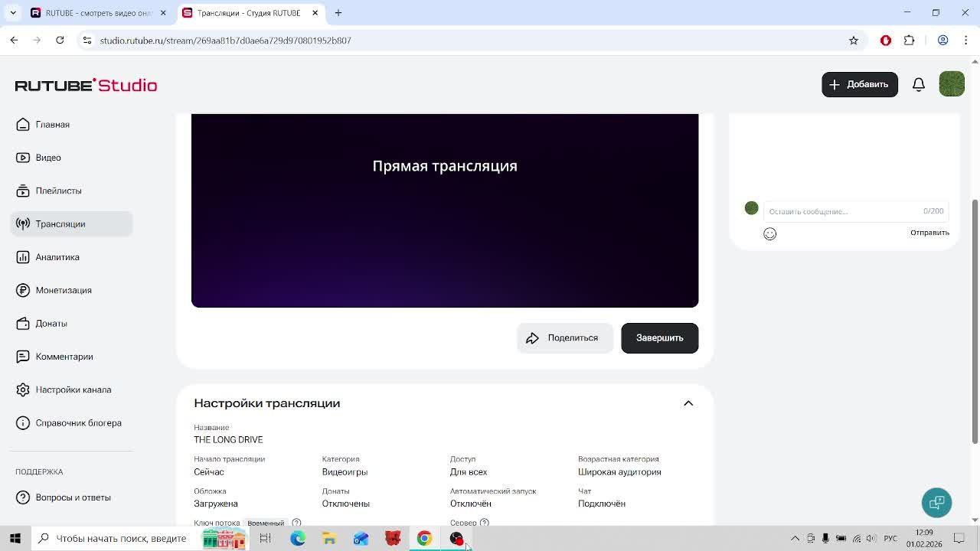The image size is (980, 551).
Task: Open Task View on the taskbar
Action: tap(265, 539)
